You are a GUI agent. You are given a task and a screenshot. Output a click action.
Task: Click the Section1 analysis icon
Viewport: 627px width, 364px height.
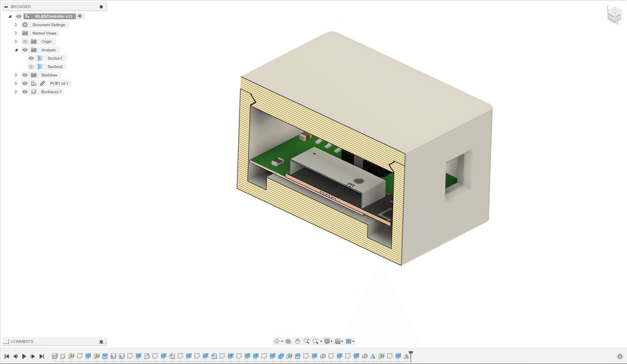coord(40,58)
